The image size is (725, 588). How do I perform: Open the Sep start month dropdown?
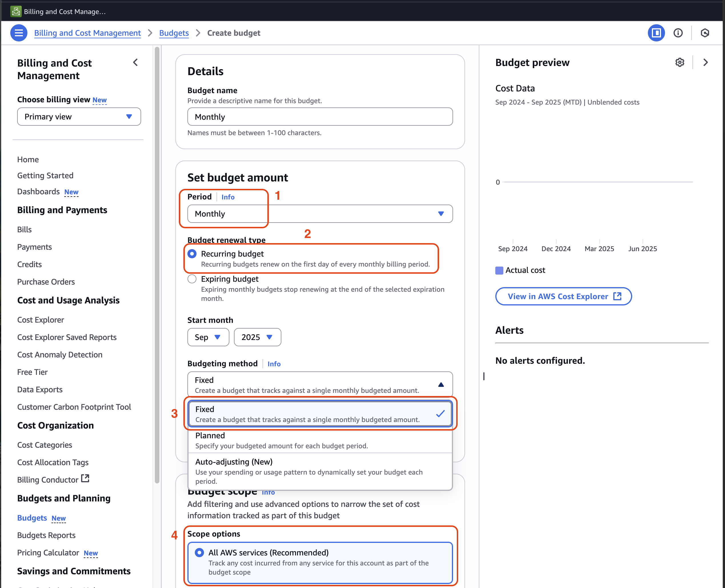(208, 337)
